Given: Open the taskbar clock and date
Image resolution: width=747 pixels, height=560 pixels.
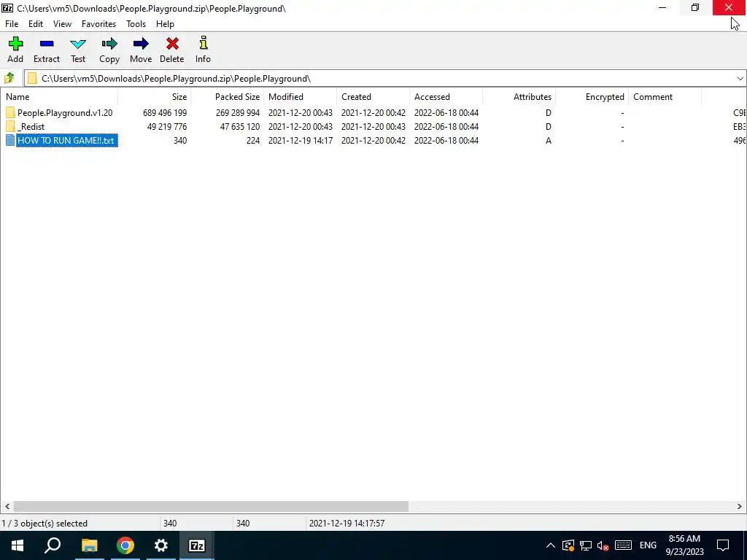Looking at the screenshot, I should click(x=684, y=545).
